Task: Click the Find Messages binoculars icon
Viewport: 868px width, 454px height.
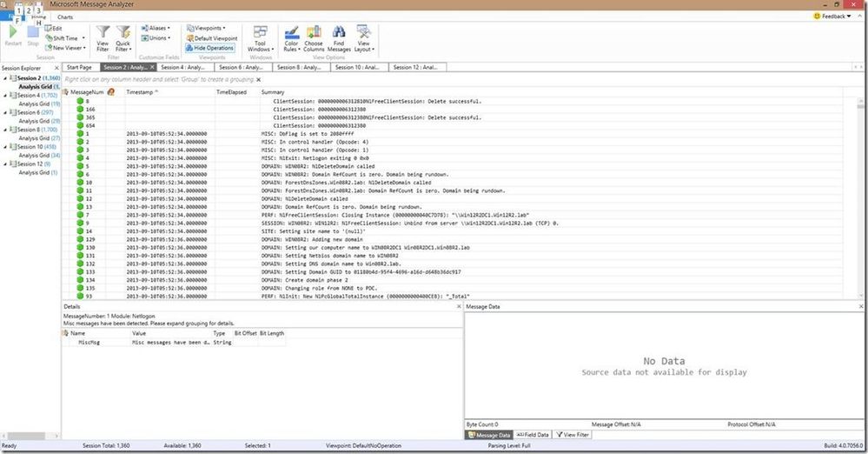Action: point(339,32)
